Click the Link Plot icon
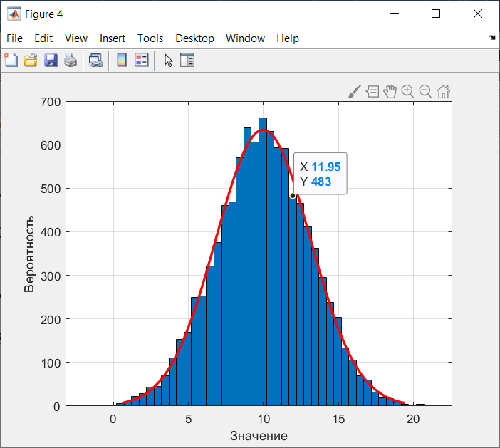500x448 pixels. point(96,60)
